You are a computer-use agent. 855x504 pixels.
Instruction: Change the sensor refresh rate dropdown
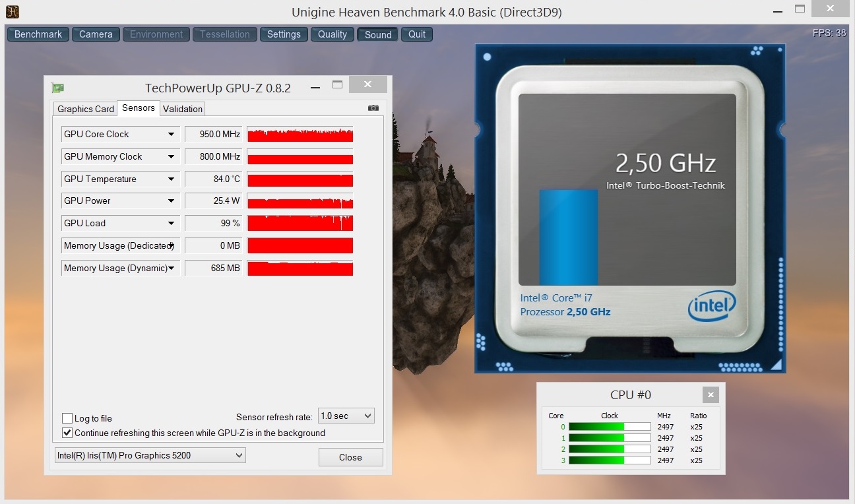tap(346, 416)
